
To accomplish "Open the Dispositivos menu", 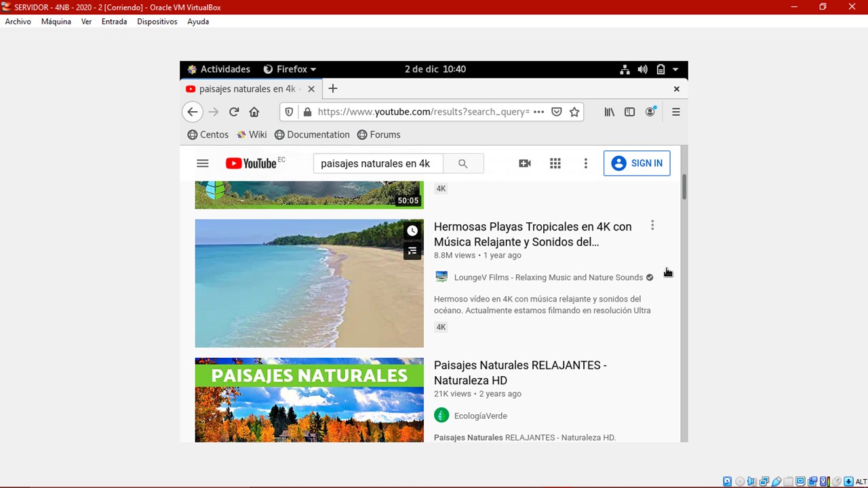I will [x=157, y=22].
